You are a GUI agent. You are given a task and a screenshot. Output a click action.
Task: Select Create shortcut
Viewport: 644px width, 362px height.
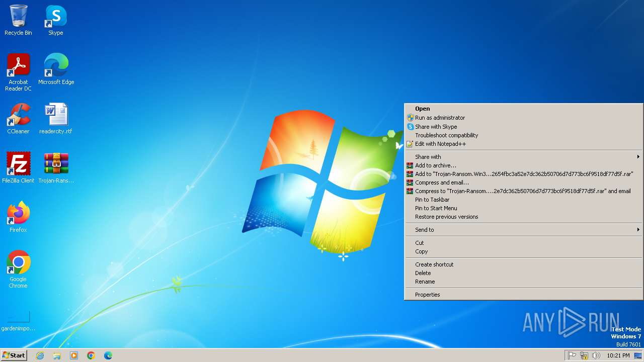coord(523,264)
